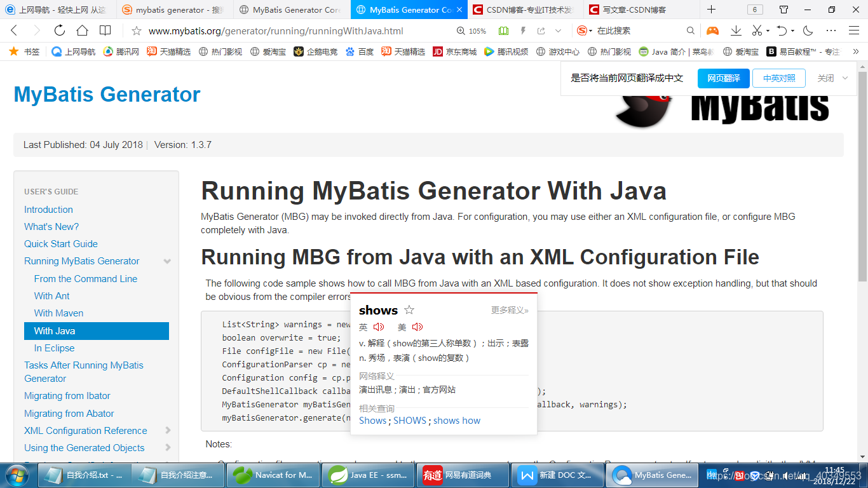Switch to the mybatis generator search tab
Image resolution: width=868 pixels, height=488 pixels.
(173, 10)
